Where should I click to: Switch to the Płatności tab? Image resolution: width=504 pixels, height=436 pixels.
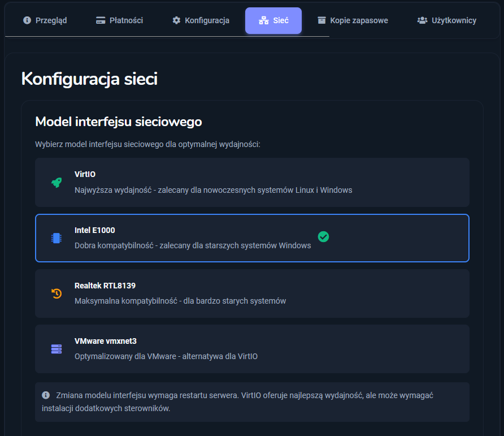click(x=119, y=20)
